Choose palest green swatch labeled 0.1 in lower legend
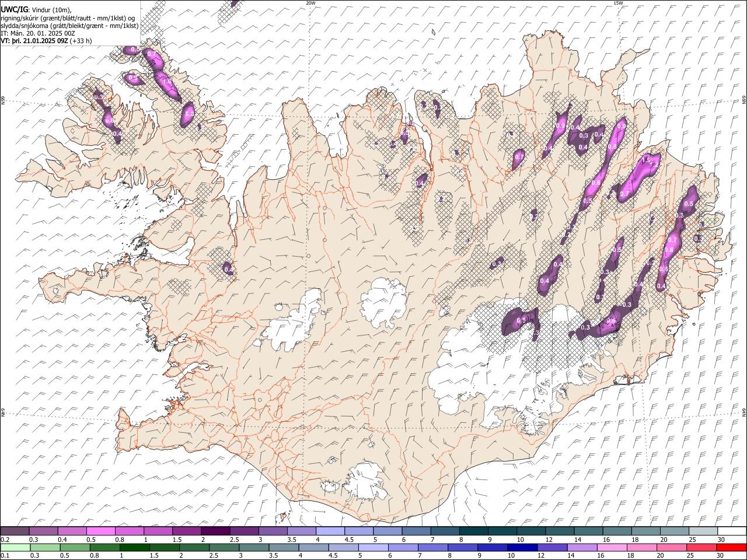 (x=15, y=548)
